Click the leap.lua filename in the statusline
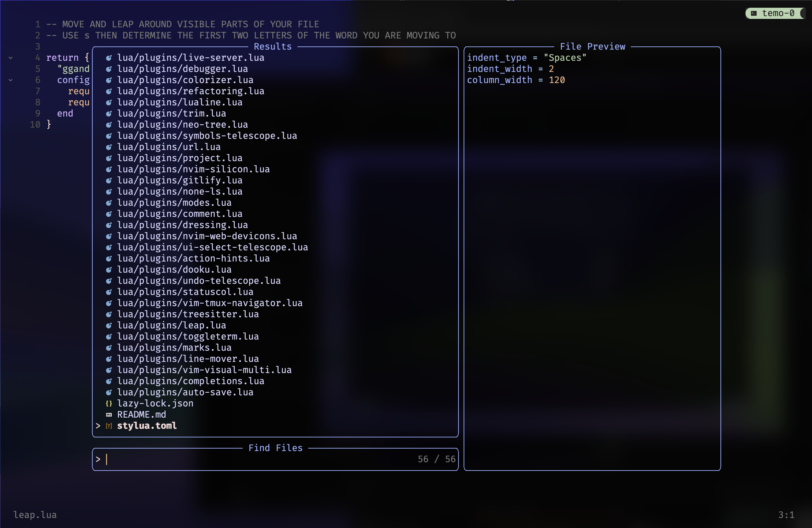Viewport: 812px width, 528px height. click(x=35, y=515)
